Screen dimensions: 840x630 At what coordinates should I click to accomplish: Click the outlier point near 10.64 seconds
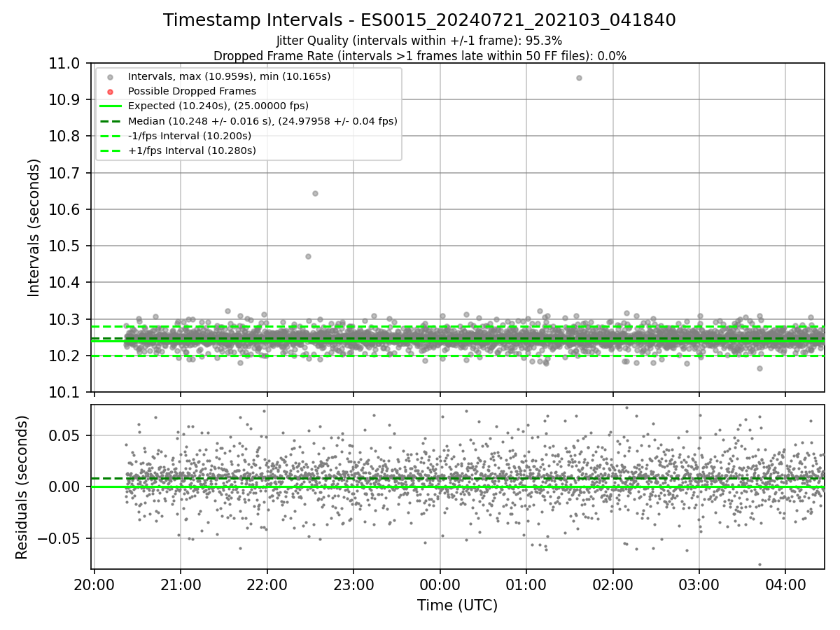pyautogui.click(x=315, y=193)
